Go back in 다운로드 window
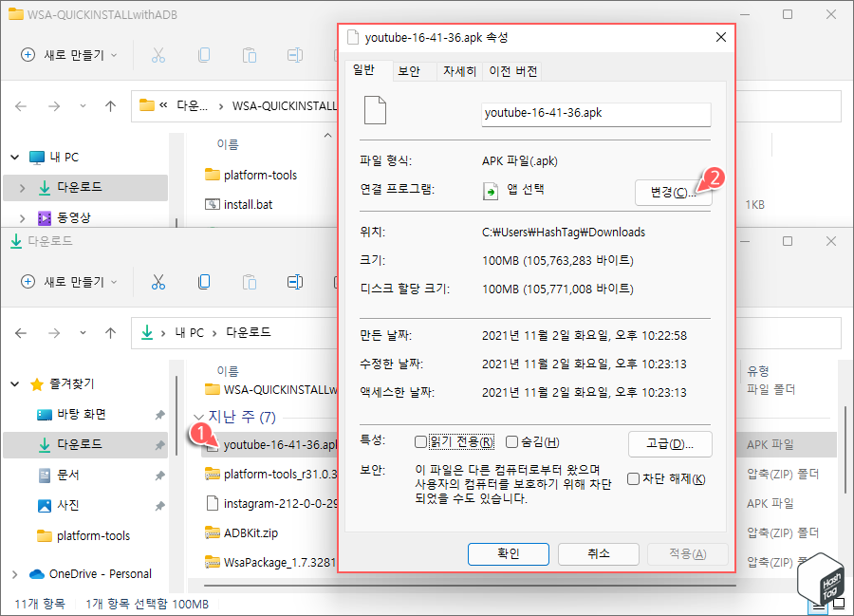 point(21,333)
